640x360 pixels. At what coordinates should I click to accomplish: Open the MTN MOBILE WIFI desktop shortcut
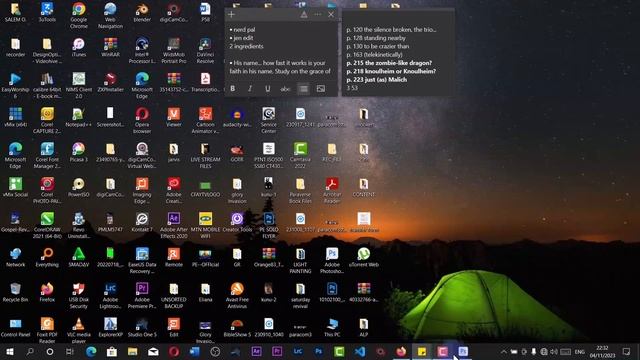pos(205,226)
